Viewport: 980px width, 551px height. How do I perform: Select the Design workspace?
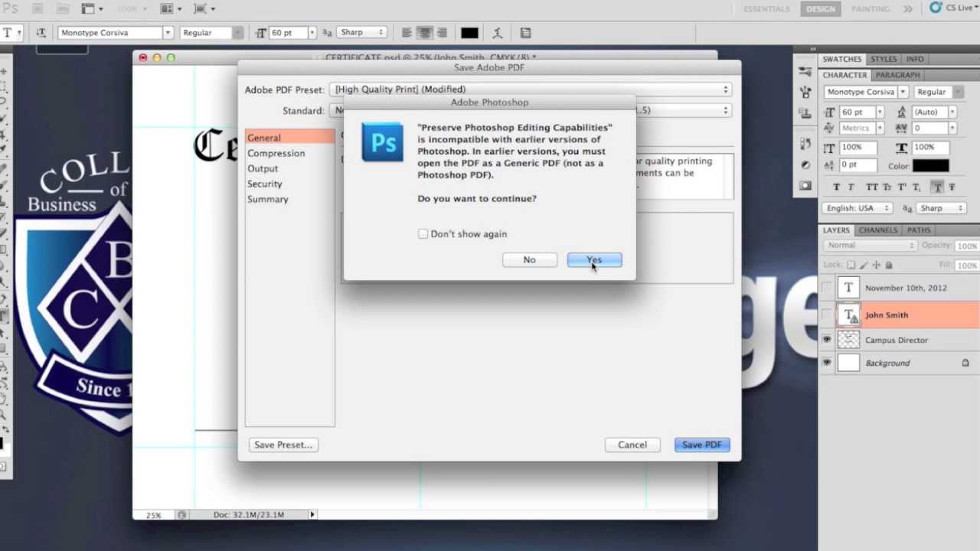click(x=820, y=9)
